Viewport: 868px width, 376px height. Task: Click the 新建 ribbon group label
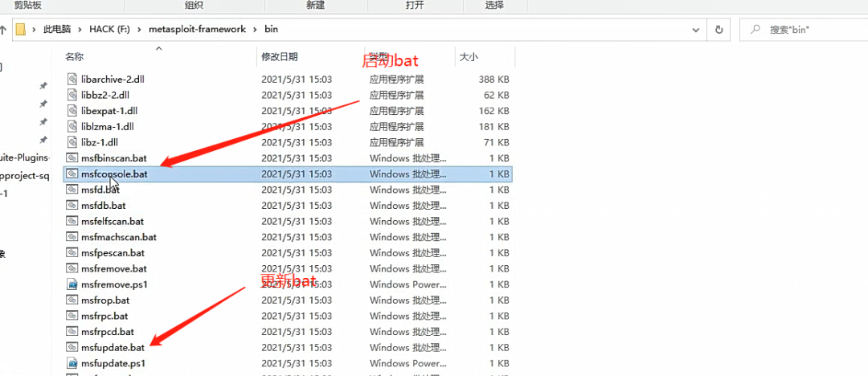(x=315, y=6)
